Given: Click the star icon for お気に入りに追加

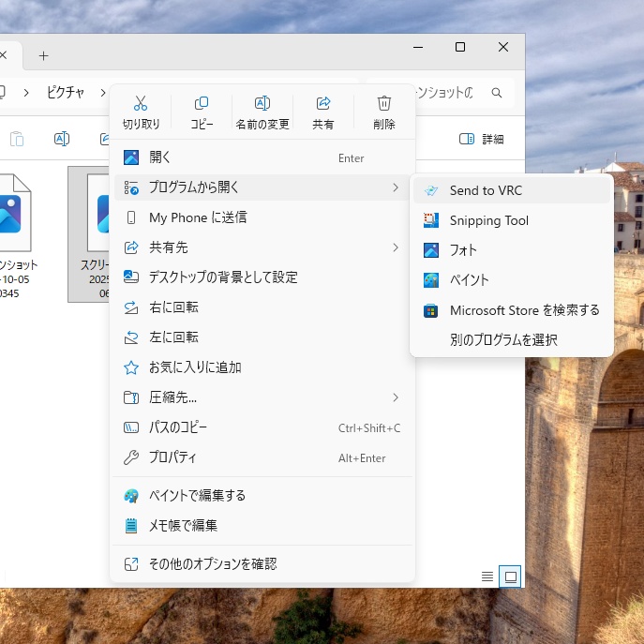Looking at the screenshot, I should [x=131, y=367].
